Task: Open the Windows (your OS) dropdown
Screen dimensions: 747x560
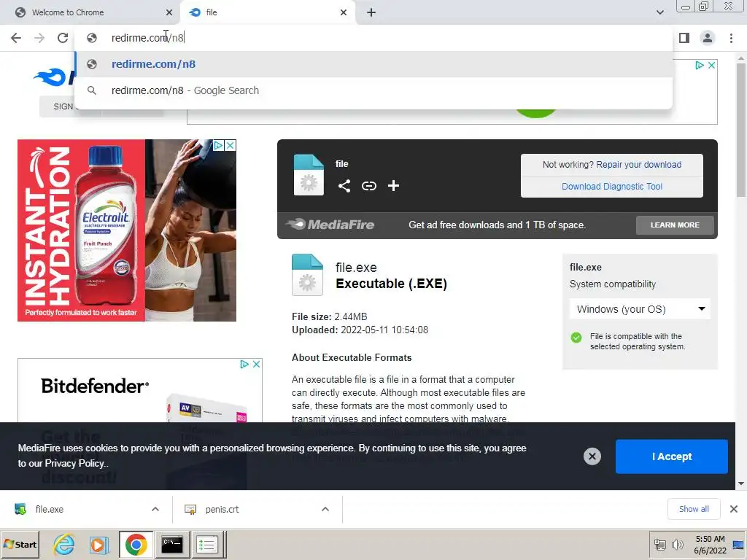Action: [x=640, y=309]
